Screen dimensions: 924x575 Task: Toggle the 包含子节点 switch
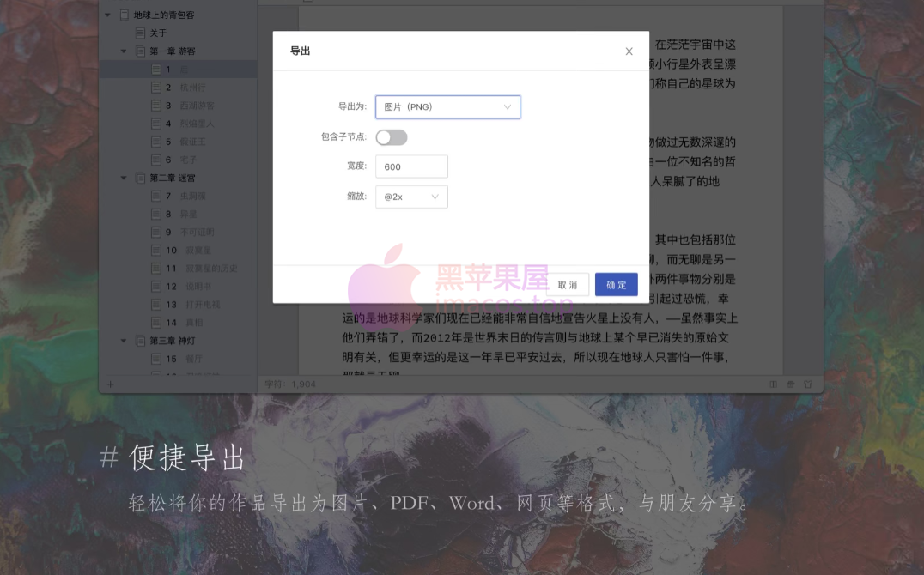point(392,137)
